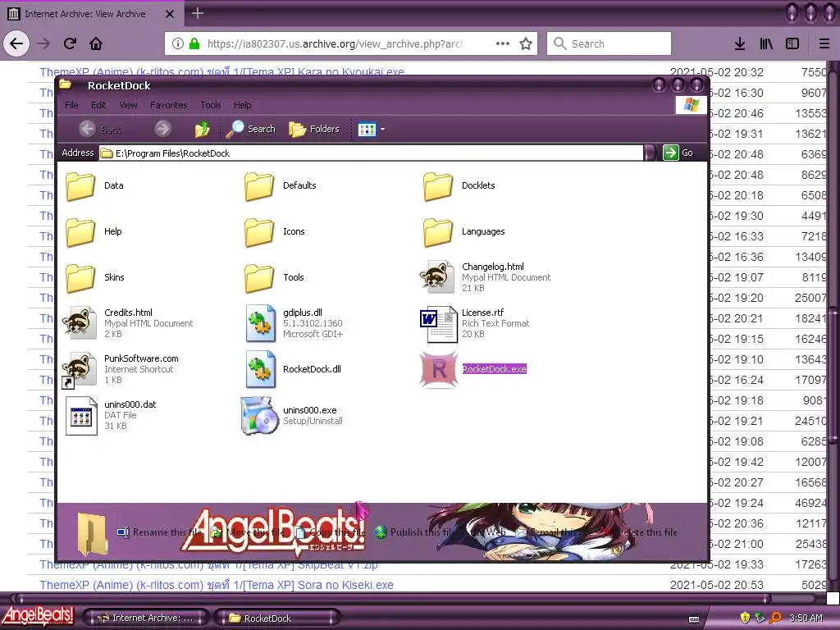Click the browser back arrow
Screen dimensions: 840x630
(x=16, y=43)
